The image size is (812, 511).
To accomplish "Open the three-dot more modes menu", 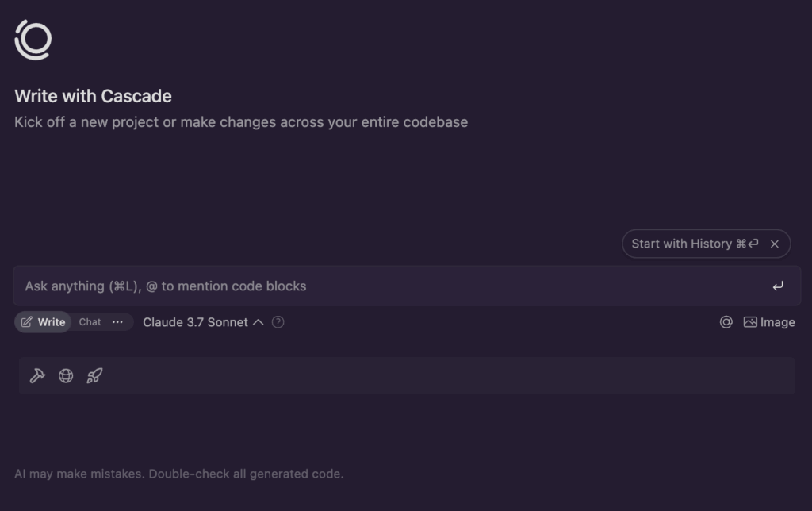I will pos(117,322).
